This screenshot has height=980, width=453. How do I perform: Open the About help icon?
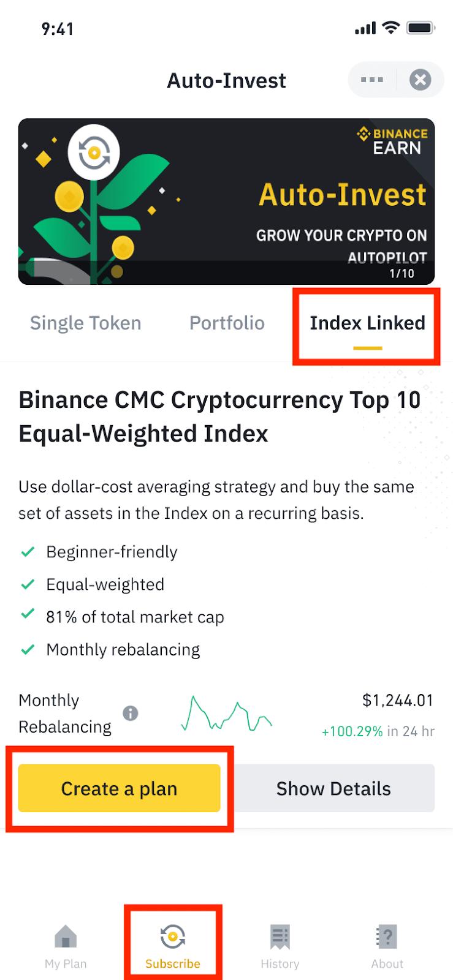pos(387,937)
